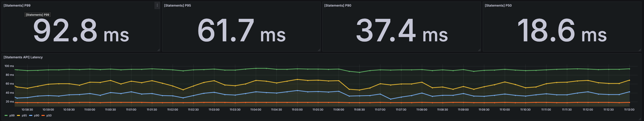Open the [Statements] P50 panel title menu
644x121 pixels.
tap(498, 5)
